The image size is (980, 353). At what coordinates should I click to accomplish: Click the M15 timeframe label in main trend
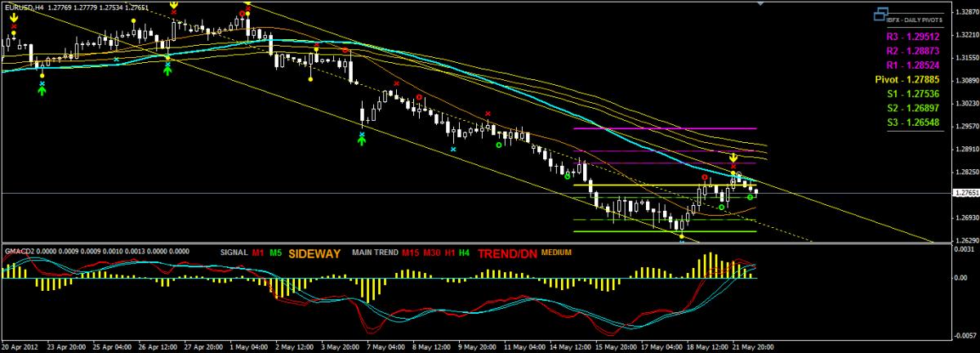point(411,253)
